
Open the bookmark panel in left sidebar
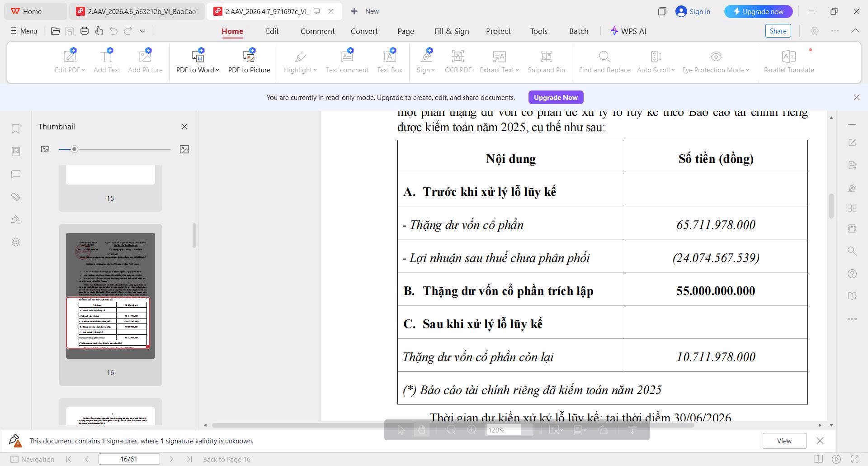click(x=15, y=129)
